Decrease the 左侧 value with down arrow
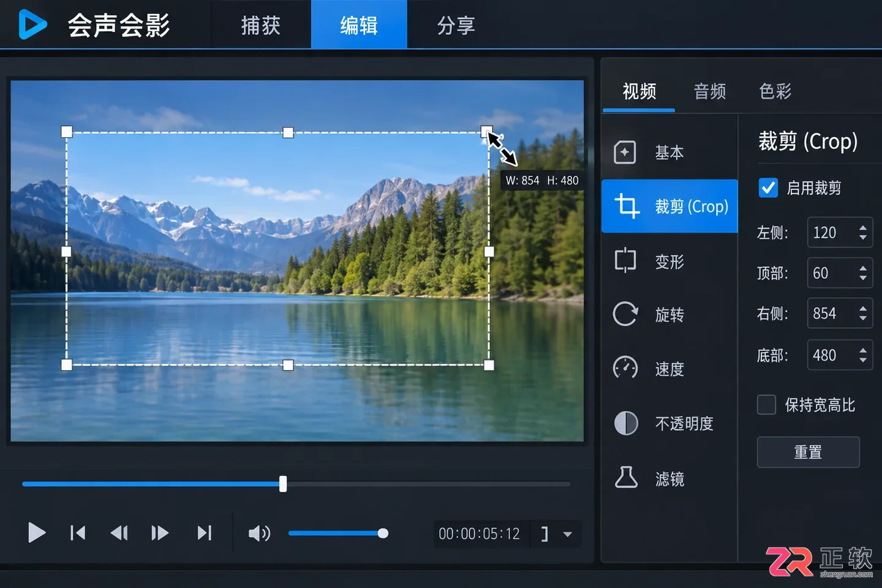Image resolution: width=882 pixels, height=588 pixels. [x=863, y=238]
